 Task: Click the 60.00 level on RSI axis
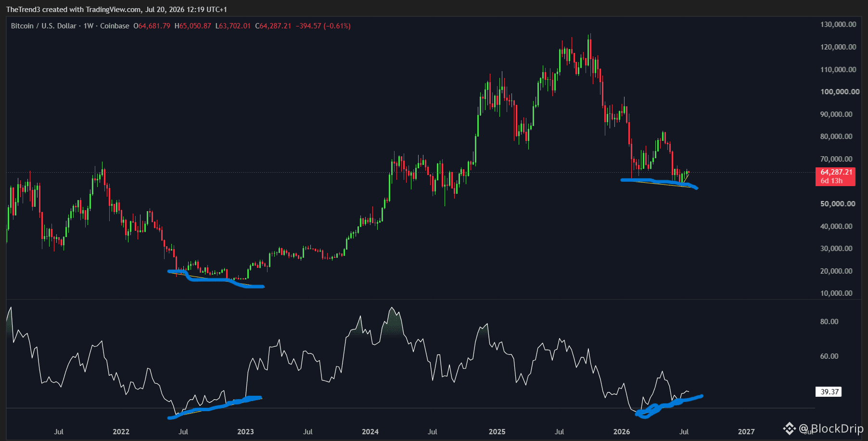(x=829, y=356)
